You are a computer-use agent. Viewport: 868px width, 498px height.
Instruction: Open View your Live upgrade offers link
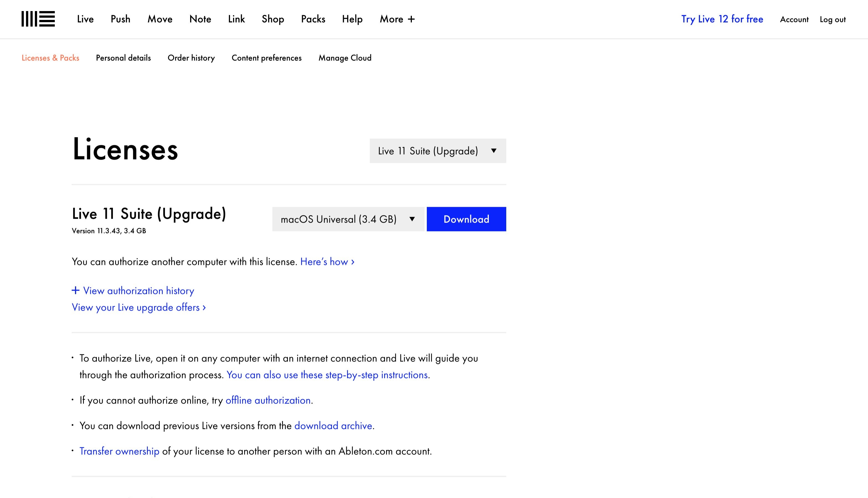138,308
